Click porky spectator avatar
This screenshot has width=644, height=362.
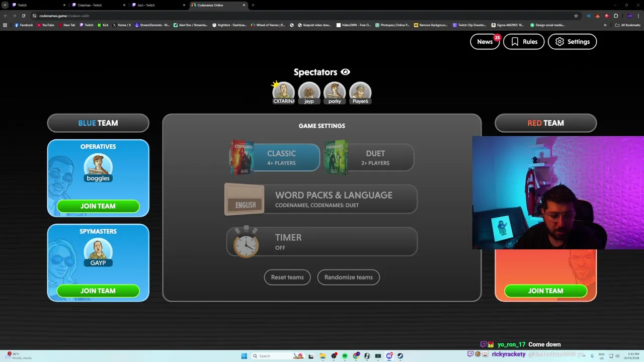[x=335, y=93]
